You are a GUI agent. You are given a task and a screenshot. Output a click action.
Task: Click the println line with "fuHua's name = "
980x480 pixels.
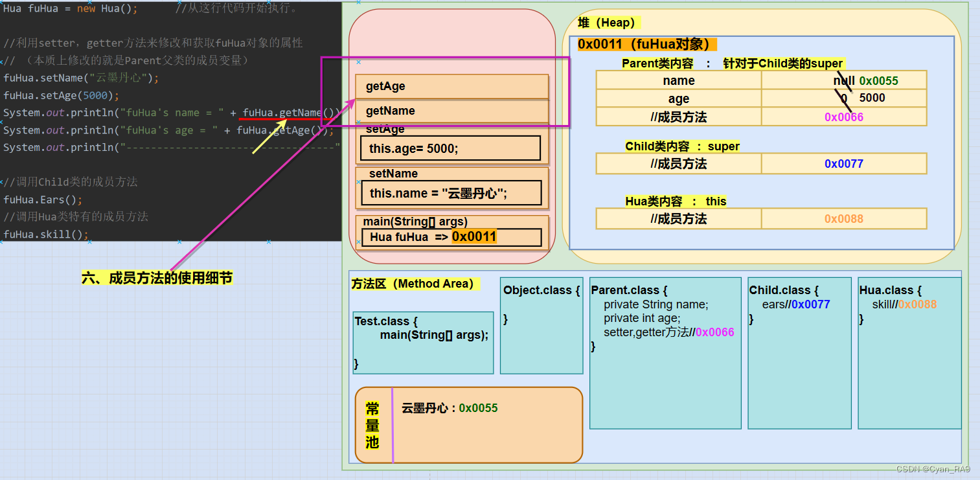tap(172, 113)
